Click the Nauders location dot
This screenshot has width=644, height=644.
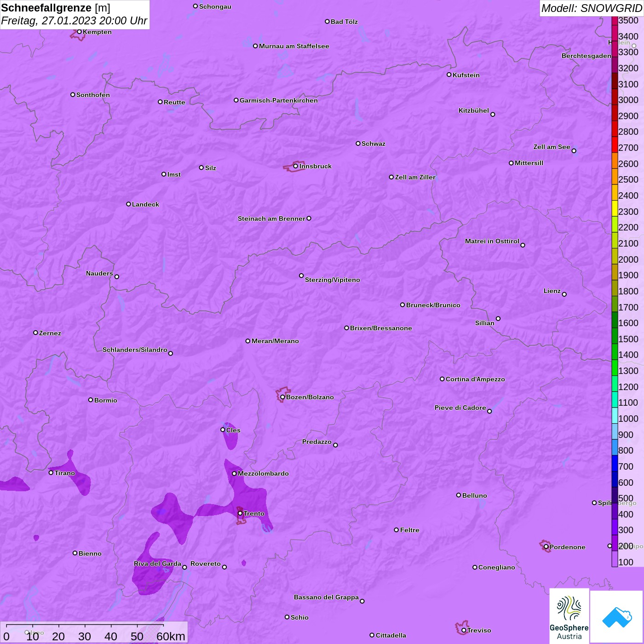click(x=117, y=276)
